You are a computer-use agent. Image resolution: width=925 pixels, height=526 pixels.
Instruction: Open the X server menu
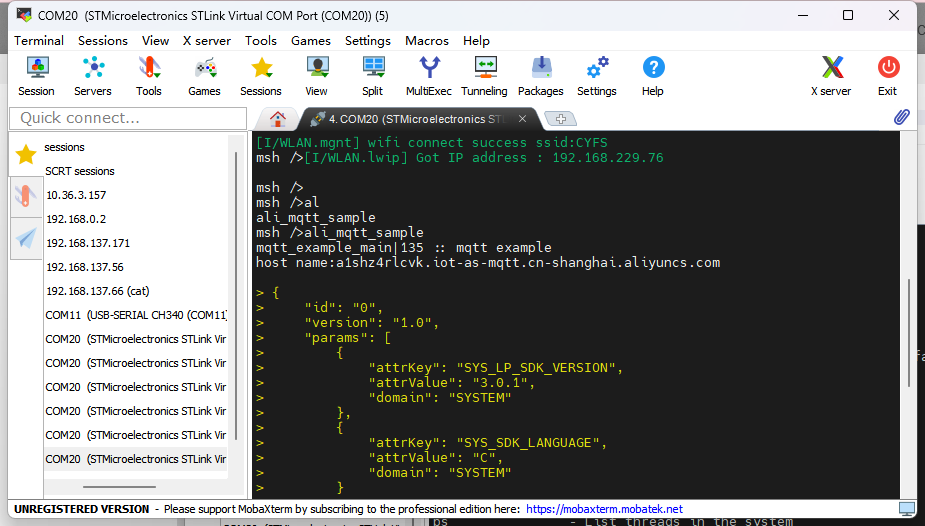(x=206, y=41)
